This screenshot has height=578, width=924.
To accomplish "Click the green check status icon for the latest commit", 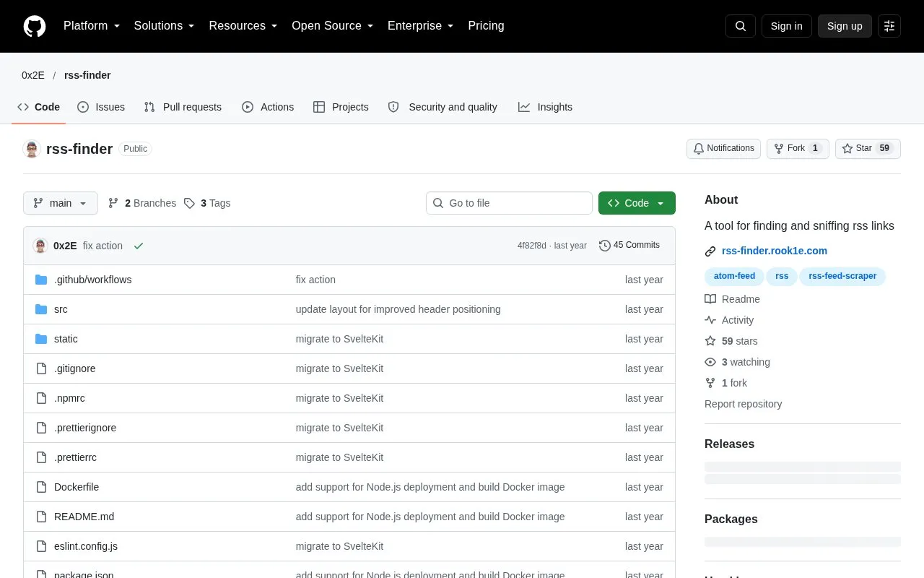I will coord(139,246).
